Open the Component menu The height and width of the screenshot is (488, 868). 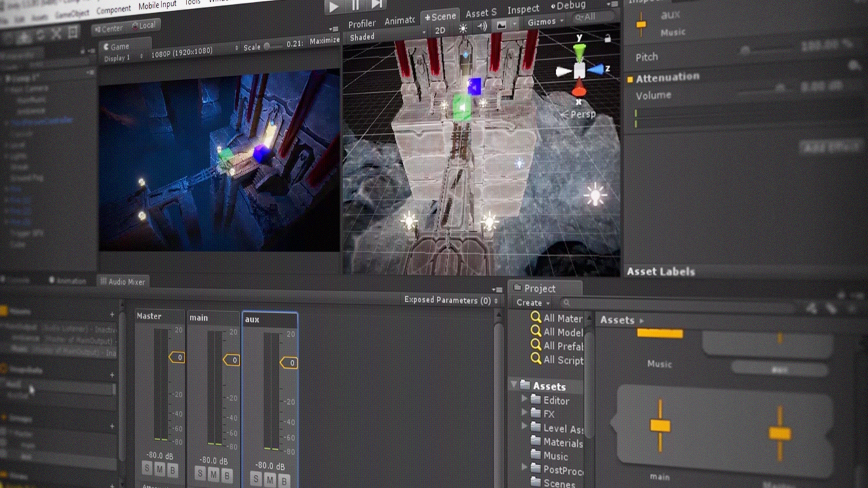pyautogui.click(x=113, y=9)
